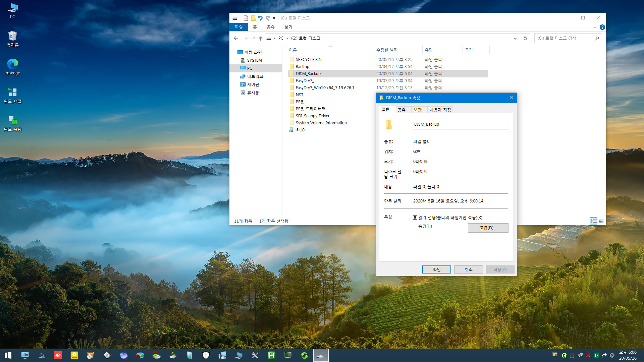Open the 윈도_백업 desktop shortcut

(12, 95)
